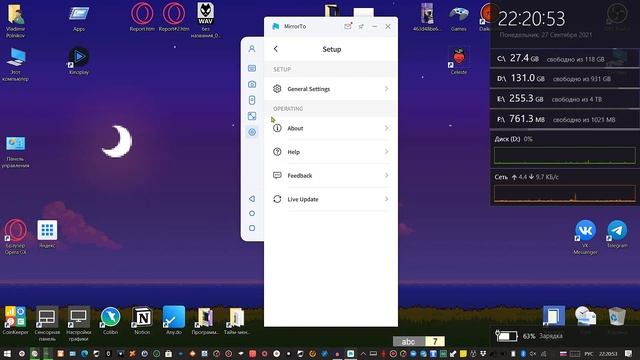Take a screenshot with the camera icon
Image resolution: width=640 pixels, height=360 pixels.
pyautogui.click(x=252, y=84)
